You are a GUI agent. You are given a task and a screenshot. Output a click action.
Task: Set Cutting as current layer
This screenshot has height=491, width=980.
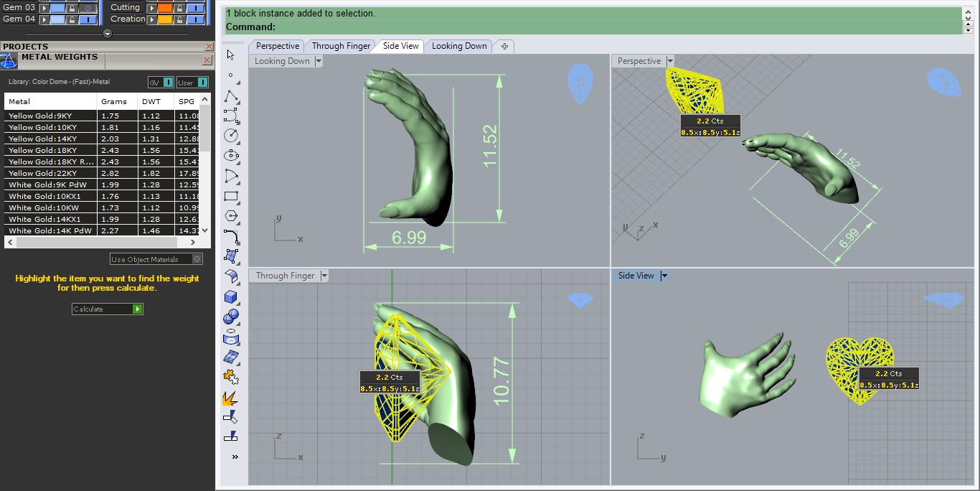pos(152,8)
